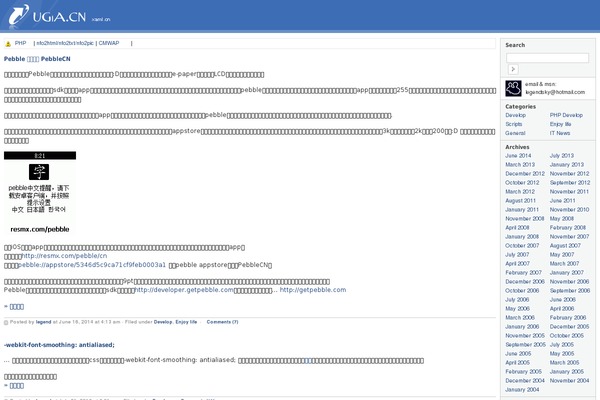Viewport: 600px width, 400px height.
Task: Open the May 2008 archive
Action: point(562,219)
